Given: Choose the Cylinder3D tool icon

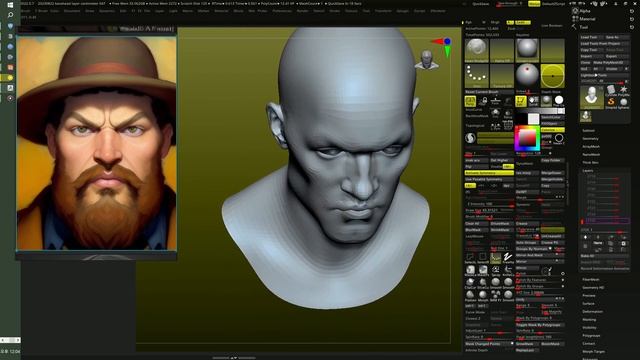Looking at the screenshot, I should coord(611,91).
